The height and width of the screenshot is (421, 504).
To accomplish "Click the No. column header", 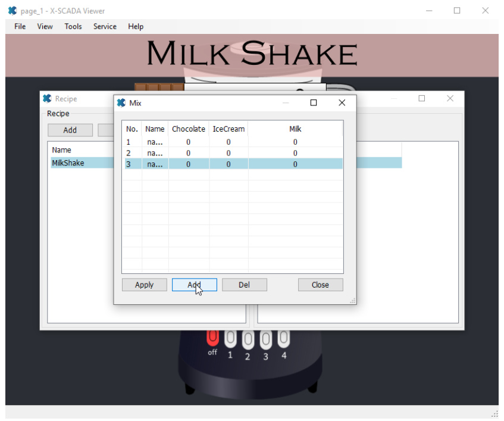I will point(132,129).
